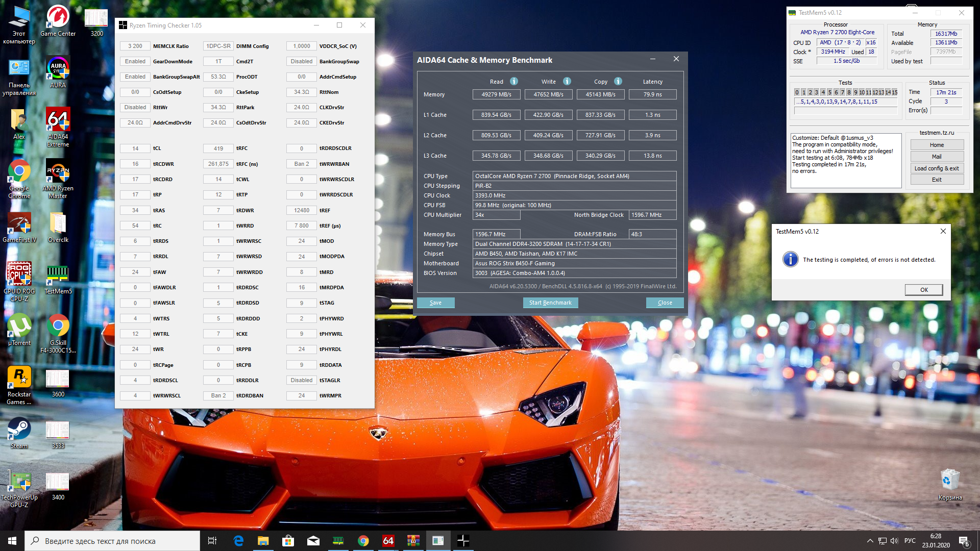Viewport: 980px width, 551px height.
Task: Click the Home button in TestMem5
Action: pos(937,145)
